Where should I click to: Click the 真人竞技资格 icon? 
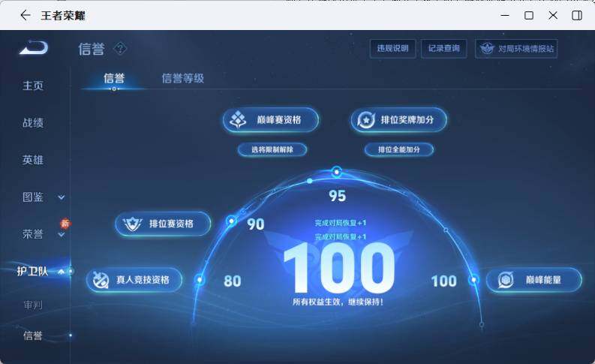tap(101, 280)
